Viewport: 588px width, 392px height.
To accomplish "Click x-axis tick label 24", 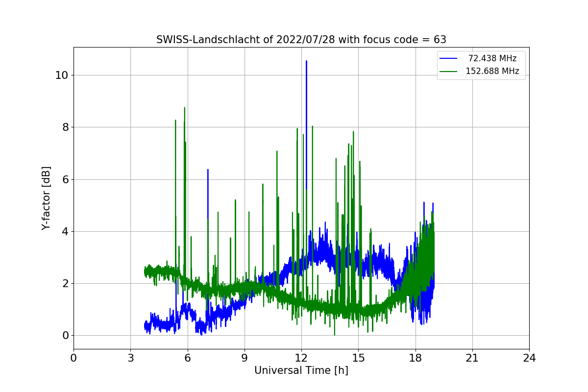I will click(x=529, y=358).
